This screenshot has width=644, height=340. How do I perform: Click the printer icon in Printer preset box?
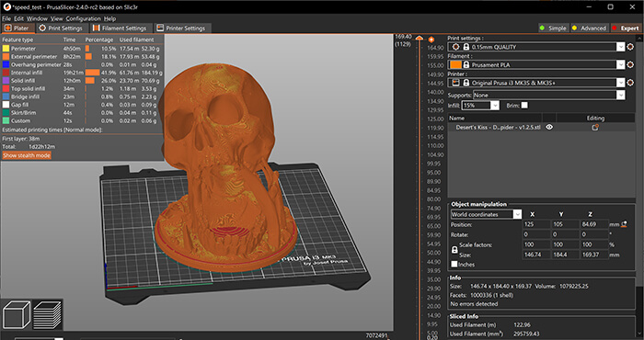[x=455, y=83]
